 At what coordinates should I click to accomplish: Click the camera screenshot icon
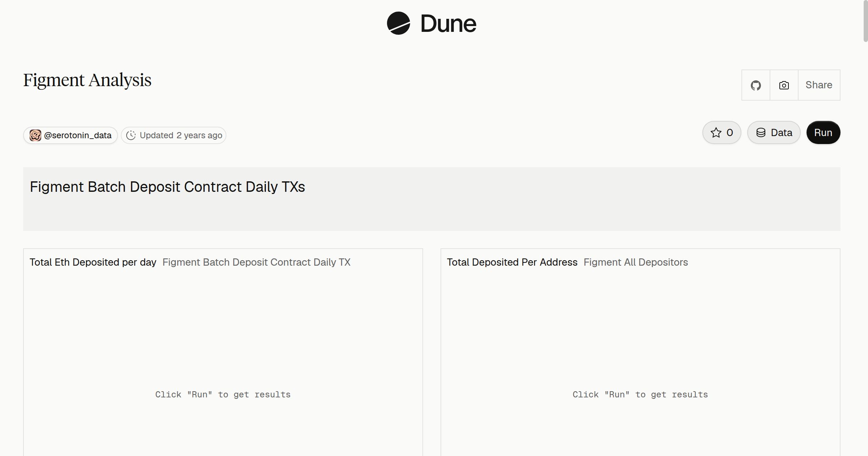click(x=784, y=85)
